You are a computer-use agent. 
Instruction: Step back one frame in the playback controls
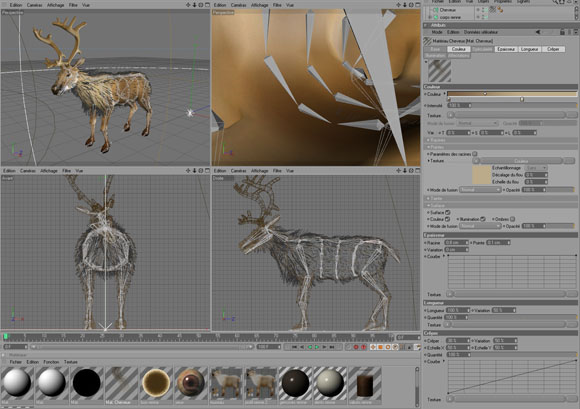pos(302,347)
